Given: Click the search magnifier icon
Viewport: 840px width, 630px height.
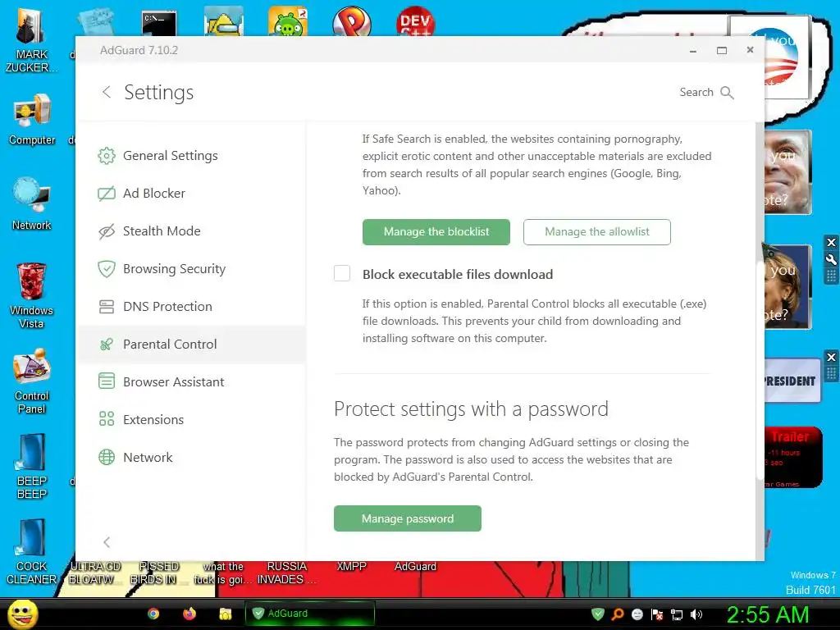Looking at the screenshot, I should click(x=727, y=93).
